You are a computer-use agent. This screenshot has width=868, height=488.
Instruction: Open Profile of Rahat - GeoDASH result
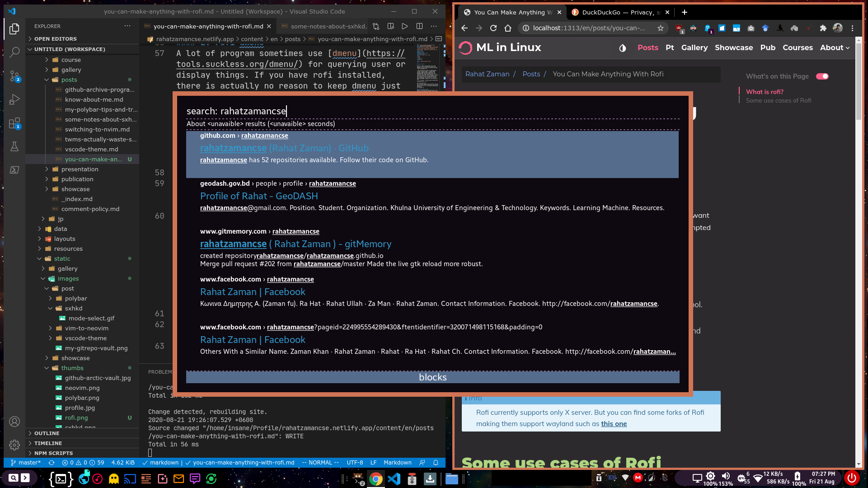tap(259, 196)
